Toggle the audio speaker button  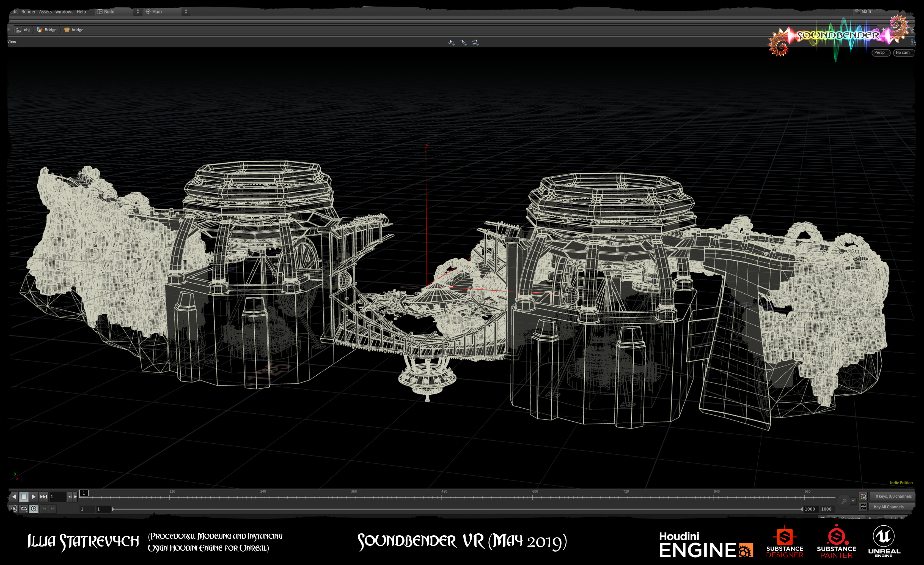pos(14,509)
